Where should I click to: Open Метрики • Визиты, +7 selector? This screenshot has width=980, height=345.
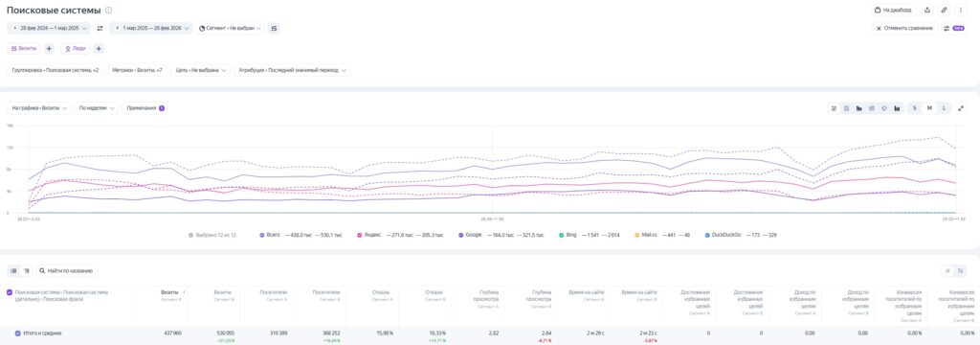138,70
